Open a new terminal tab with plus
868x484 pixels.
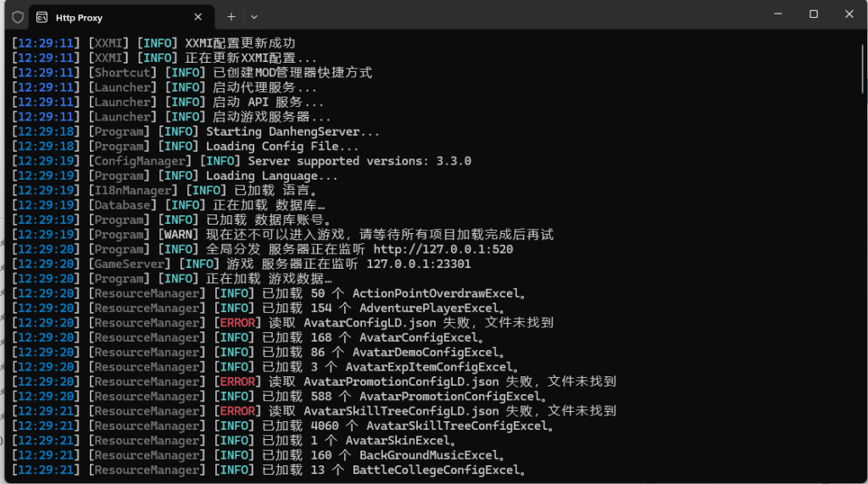pyautogui.click(x=231, y=17)
